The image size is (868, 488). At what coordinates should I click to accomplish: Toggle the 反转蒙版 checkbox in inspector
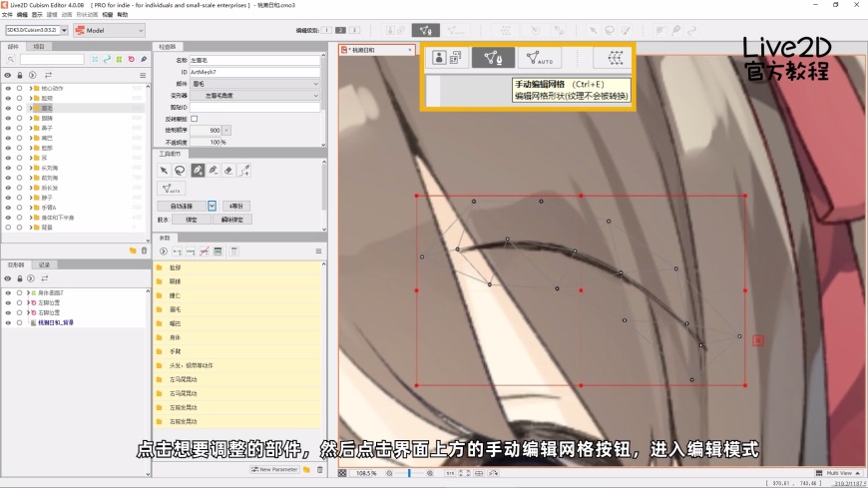click(x=195, y=119)
